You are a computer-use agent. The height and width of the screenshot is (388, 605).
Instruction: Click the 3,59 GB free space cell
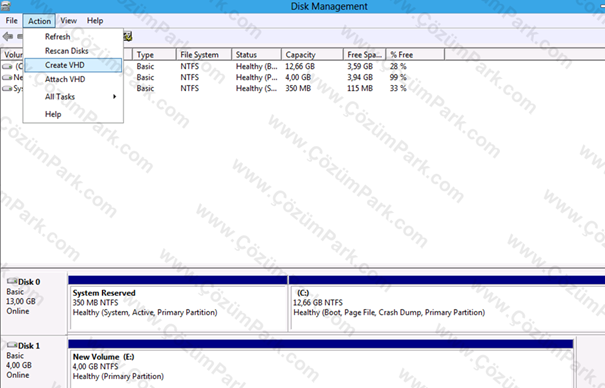pos(360,67)
